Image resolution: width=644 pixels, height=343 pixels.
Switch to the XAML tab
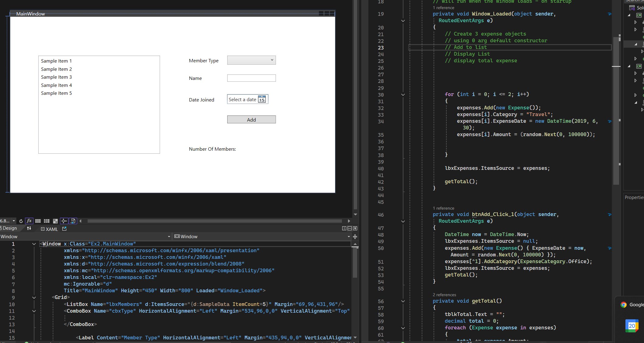pyautogui.click(x=52, y=229)
